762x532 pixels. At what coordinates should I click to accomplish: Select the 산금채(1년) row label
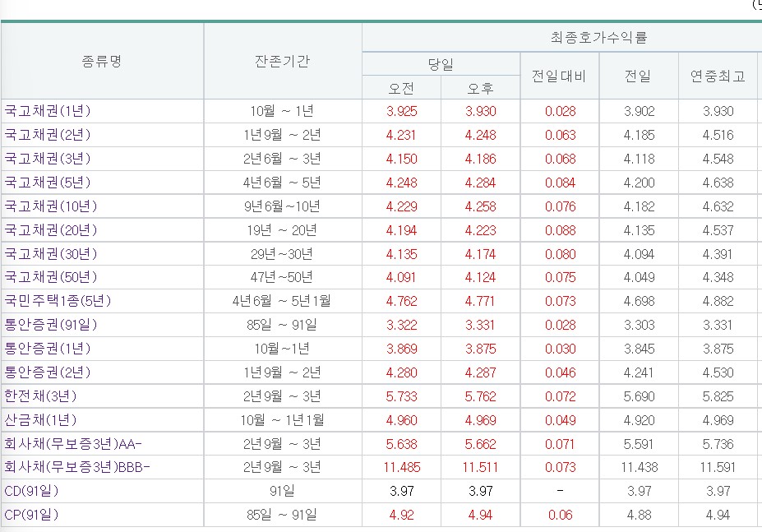click(x=41, y=421)
